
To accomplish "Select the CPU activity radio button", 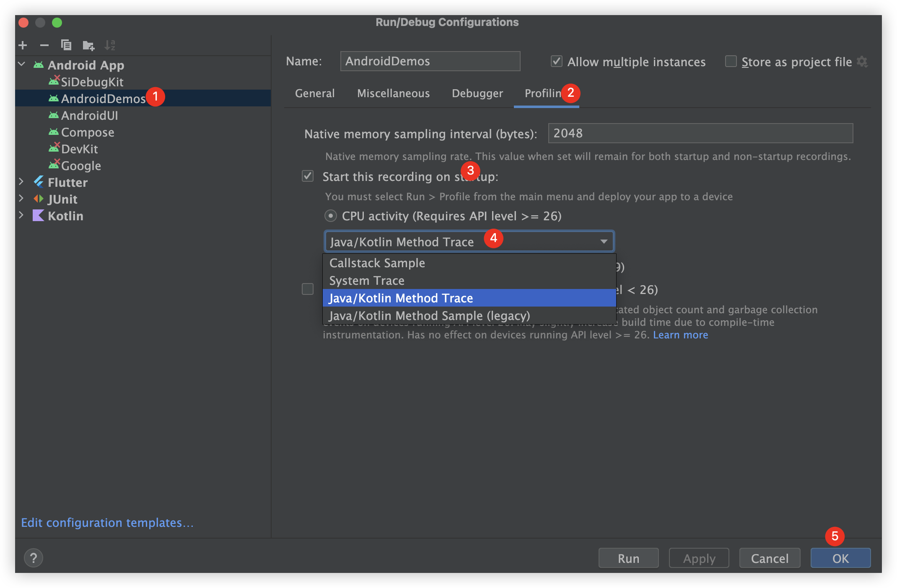I will click(331, 216).
